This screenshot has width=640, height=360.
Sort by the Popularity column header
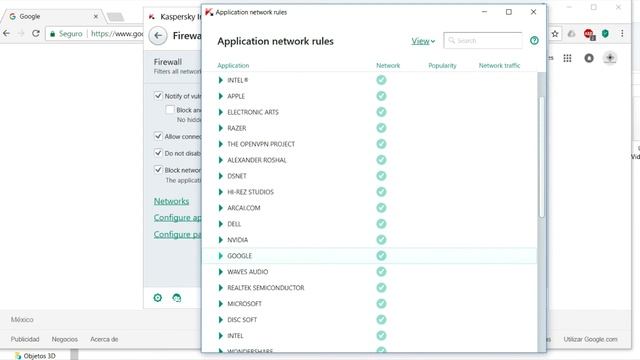442,65
